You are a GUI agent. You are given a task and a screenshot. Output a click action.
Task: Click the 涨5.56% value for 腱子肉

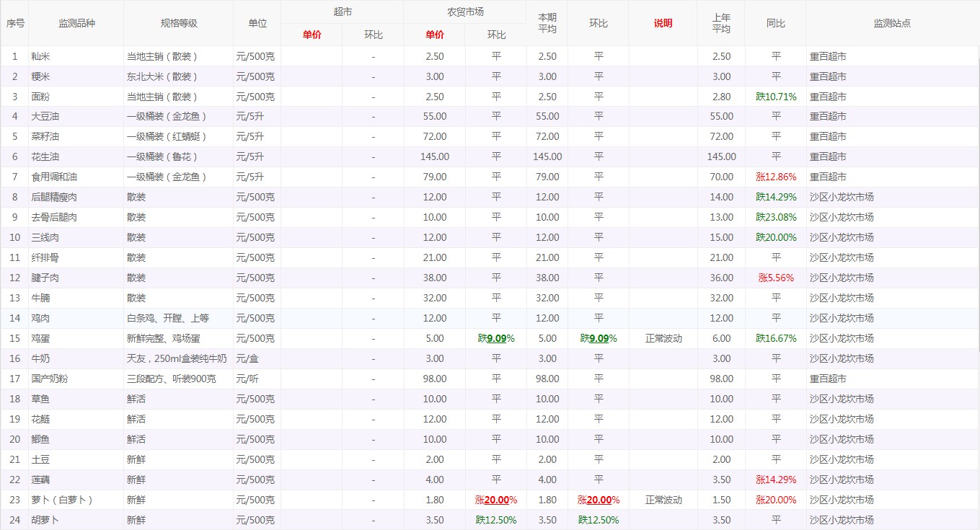point(776,278)
